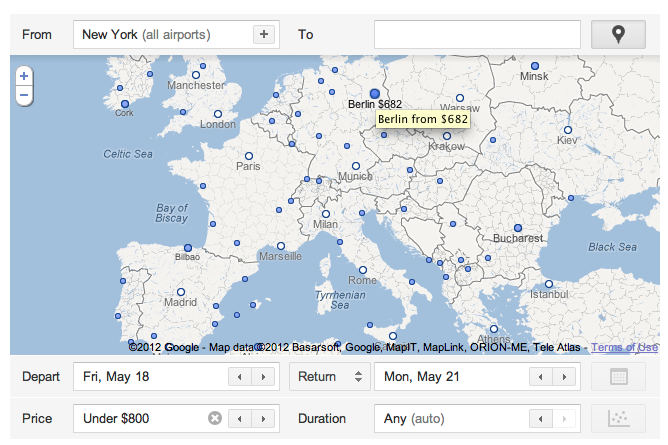Raise the price limit with right arrow
668x445 pixels.
[x=264, y=419]
